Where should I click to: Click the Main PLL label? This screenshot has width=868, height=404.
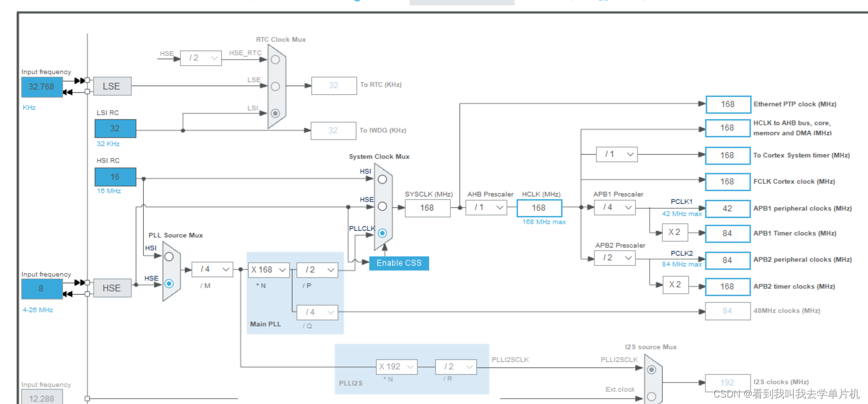click(265, 324)
